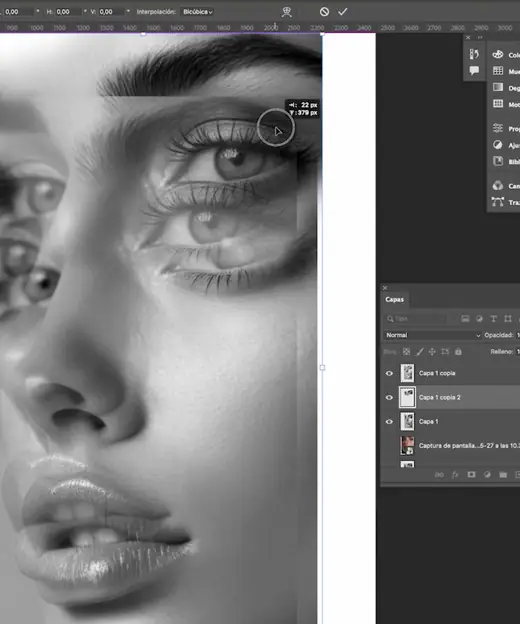Open the Properties (Propiedades) sliders icon
Screen dimensions: 520x624
(x=498, y=128)
